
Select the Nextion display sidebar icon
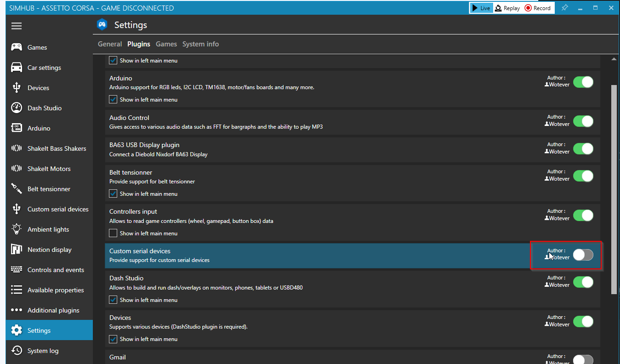pyautogui.click(x=16, y=249)
